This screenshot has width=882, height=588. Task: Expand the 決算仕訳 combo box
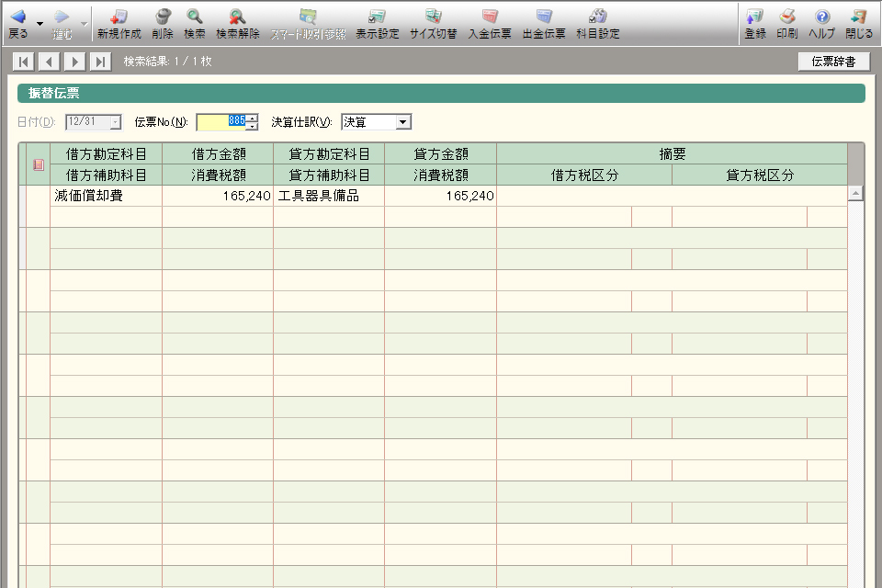click(x=402, y=122)
